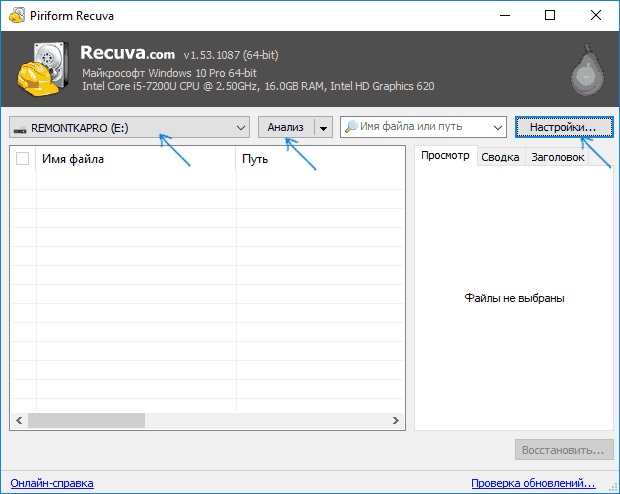
Task: Toggle the select-all files checkbox
Action: click(x=23, y=159)
